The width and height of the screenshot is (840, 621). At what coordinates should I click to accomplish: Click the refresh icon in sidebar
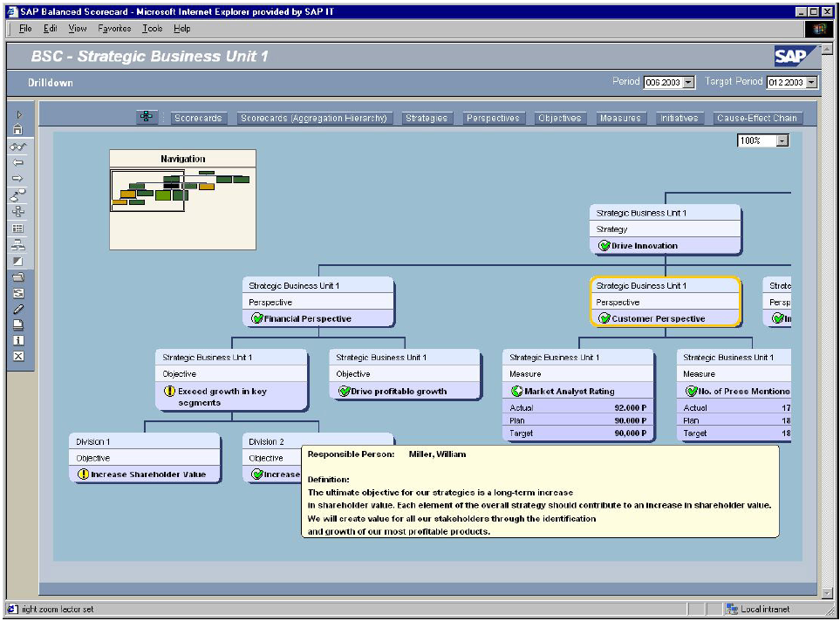click(18, 293)
